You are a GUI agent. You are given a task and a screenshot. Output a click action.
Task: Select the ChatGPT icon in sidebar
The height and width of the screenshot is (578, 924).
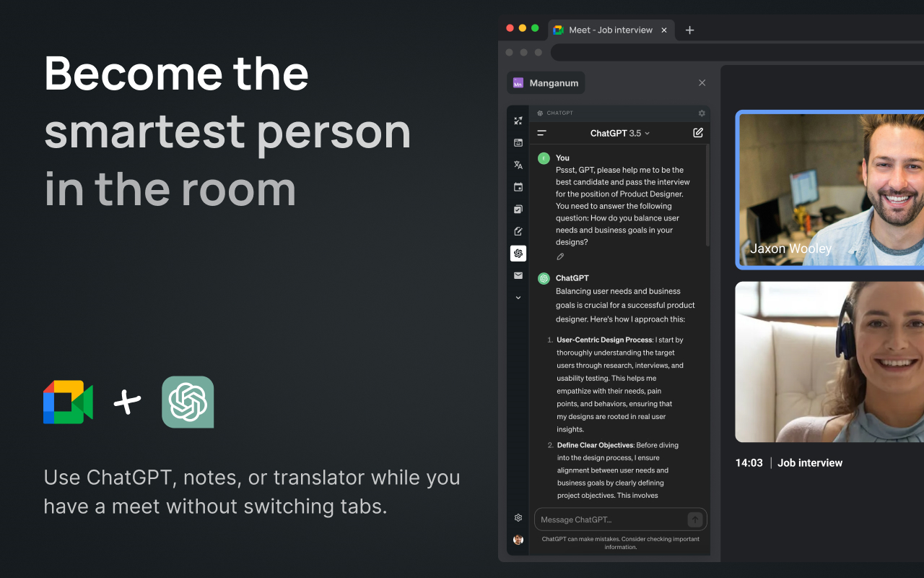518,254
